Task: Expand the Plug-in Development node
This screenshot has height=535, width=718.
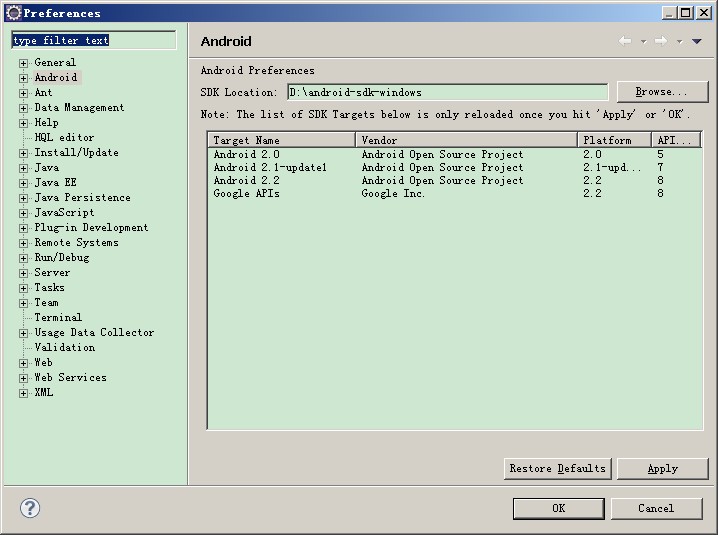Action: click(x=23, y=228)
